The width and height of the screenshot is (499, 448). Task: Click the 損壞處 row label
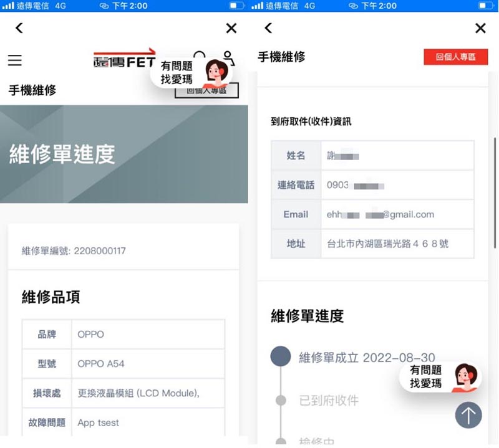click(x=47, y=393)
